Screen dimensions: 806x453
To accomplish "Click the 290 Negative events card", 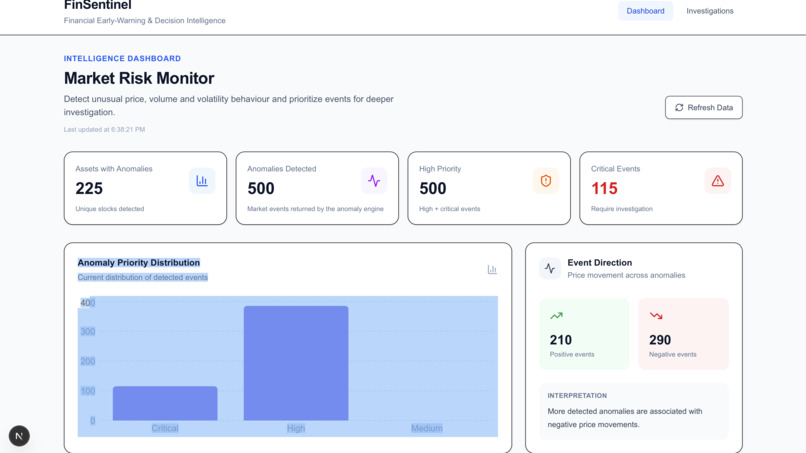I will (x=683, y=334).
